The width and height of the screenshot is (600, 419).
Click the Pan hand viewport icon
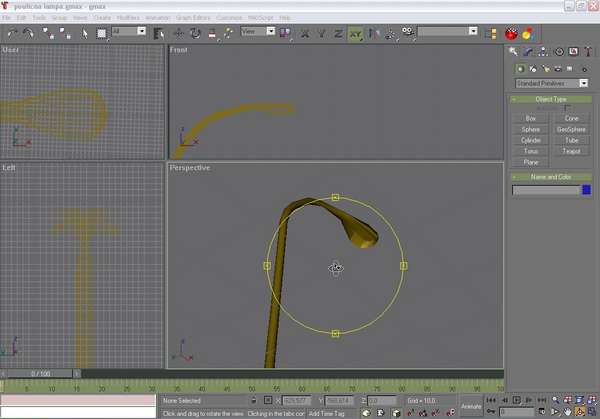click(567, 412)
